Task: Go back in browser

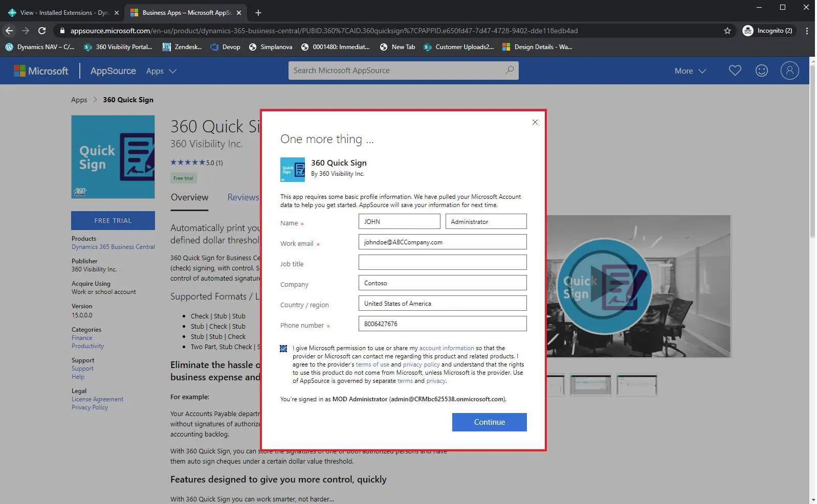Action: (x=9, y=31)
